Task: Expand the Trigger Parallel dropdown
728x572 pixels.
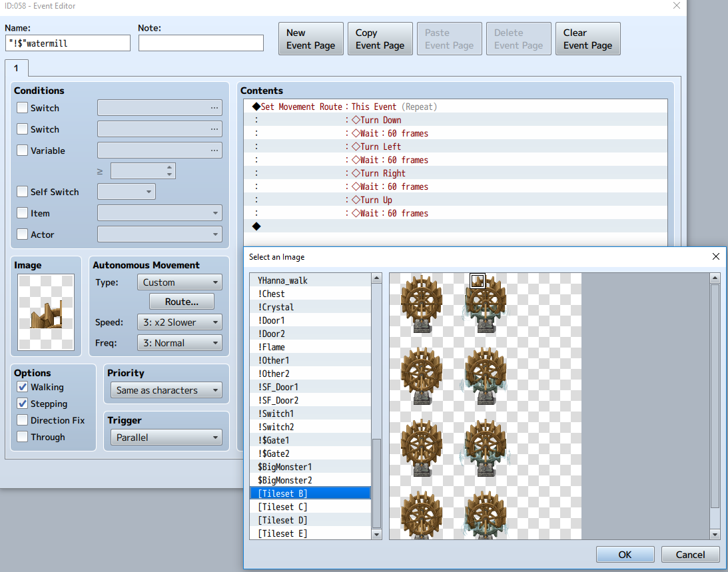Action: click(167, 437)
